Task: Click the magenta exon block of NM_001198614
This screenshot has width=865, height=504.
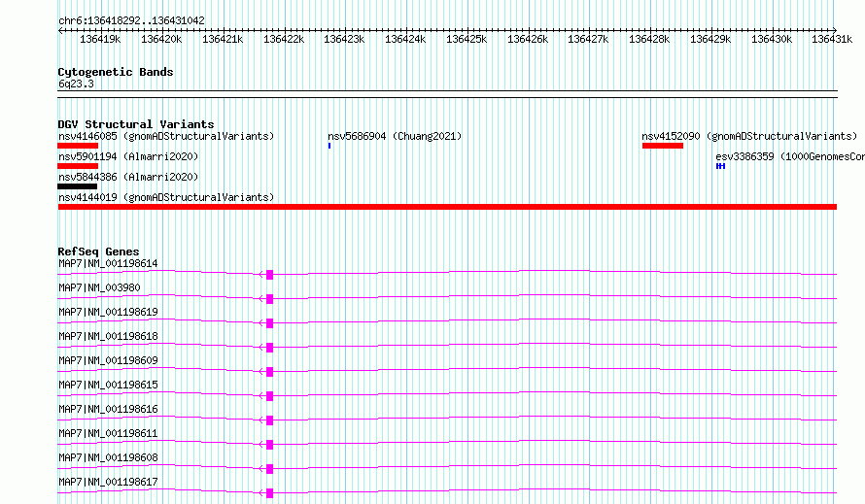Action: (x=270, y=275)
